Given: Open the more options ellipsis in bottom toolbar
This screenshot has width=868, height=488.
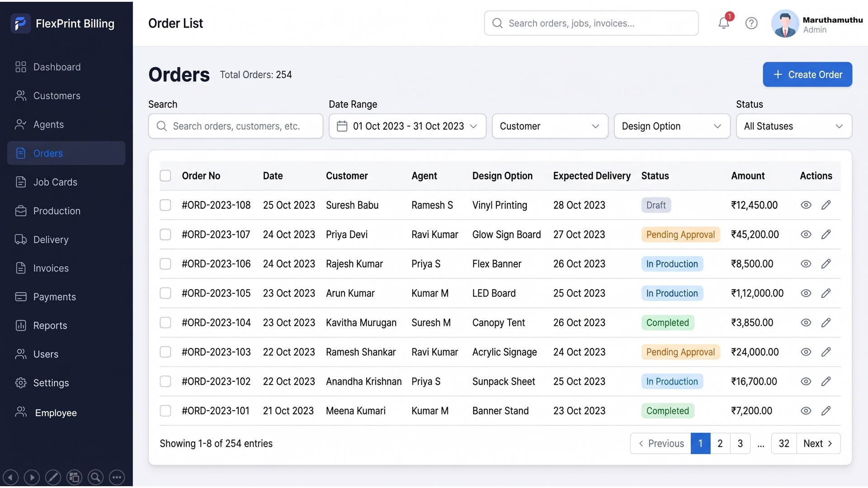Looking at the screenshot, I should 117,477.
